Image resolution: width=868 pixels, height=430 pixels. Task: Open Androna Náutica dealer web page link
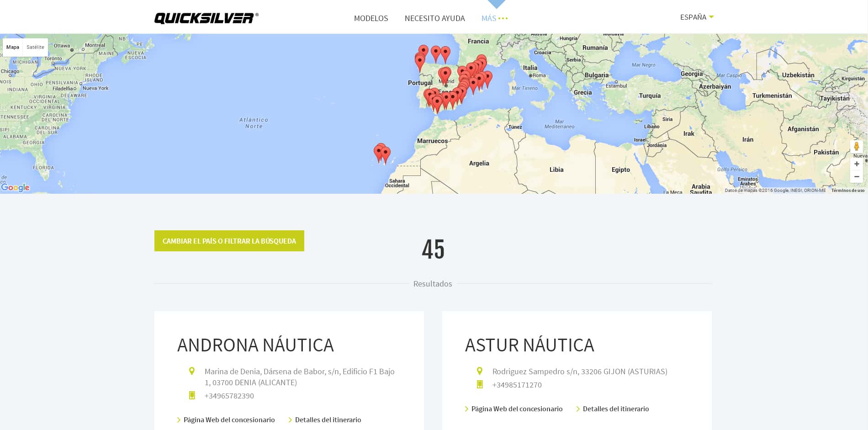pyautogui.click(x=229, y=420)
